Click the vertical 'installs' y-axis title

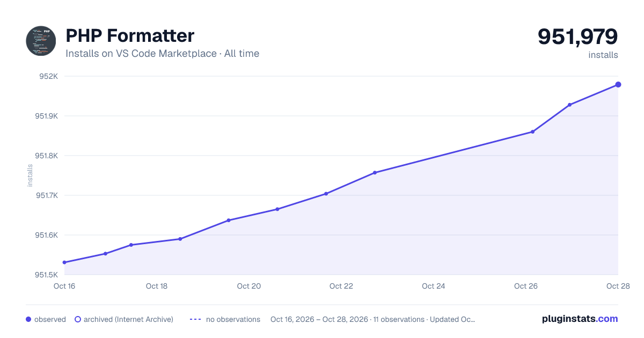point(30,175)
